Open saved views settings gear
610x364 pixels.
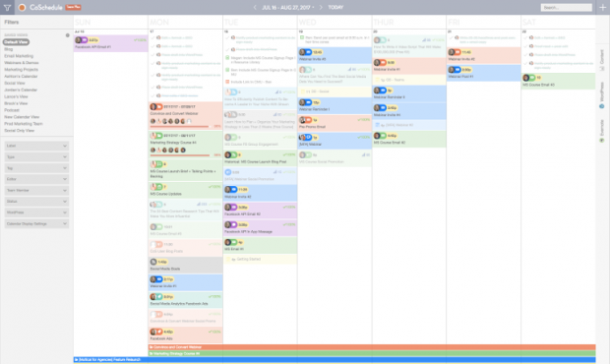pyautogui.click(x=67, y=35)
